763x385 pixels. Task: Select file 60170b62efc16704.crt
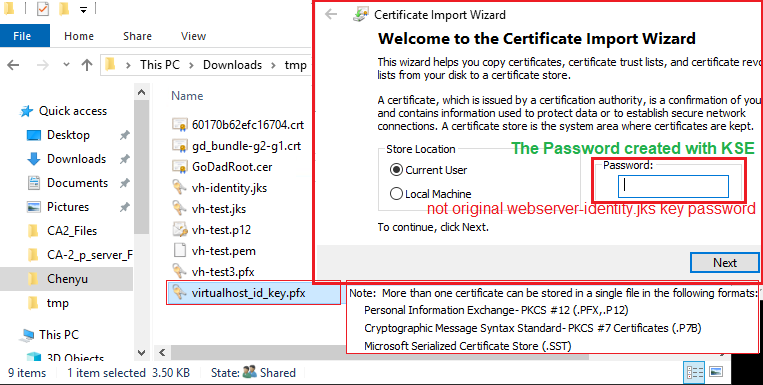[x=247, y=125]
